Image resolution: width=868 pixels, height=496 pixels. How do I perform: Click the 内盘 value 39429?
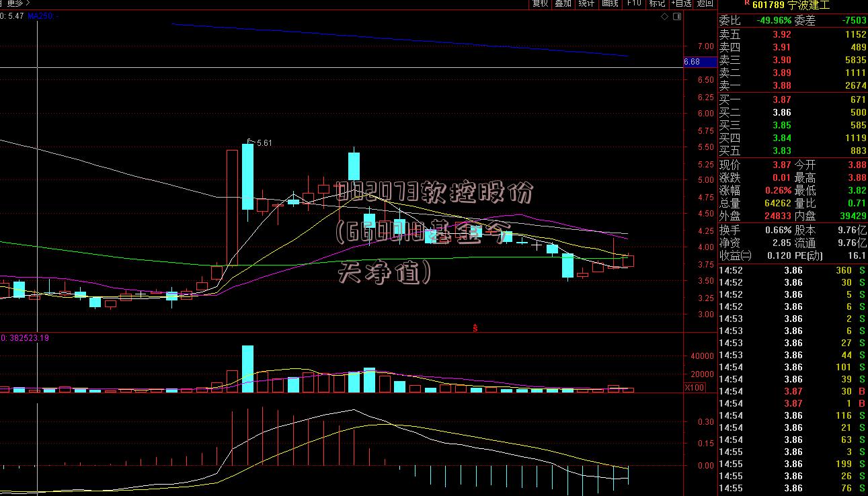tap(854, 216)
